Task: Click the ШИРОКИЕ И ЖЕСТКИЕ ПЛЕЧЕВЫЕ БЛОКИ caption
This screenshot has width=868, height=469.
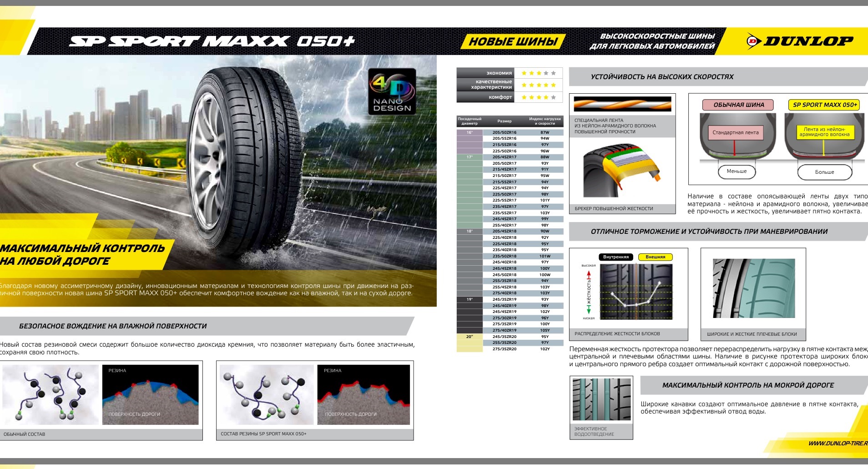Action: pyautogui.click(x=752, y=334)
